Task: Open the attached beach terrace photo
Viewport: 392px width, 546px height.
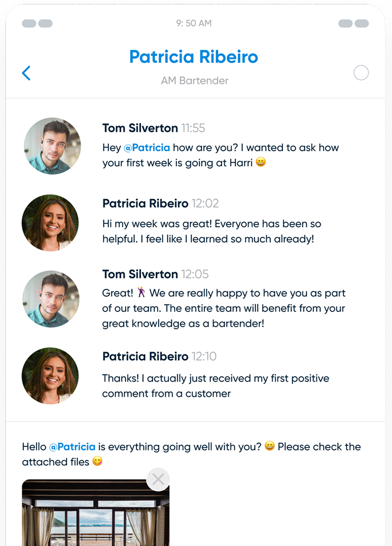Action: (96, 516)
